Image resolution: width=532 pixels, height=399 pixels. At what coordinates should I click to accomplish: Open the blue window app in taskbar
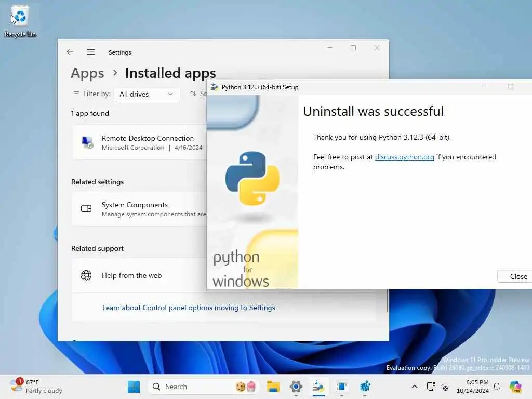pyautogui.click(x=342, y=387)
